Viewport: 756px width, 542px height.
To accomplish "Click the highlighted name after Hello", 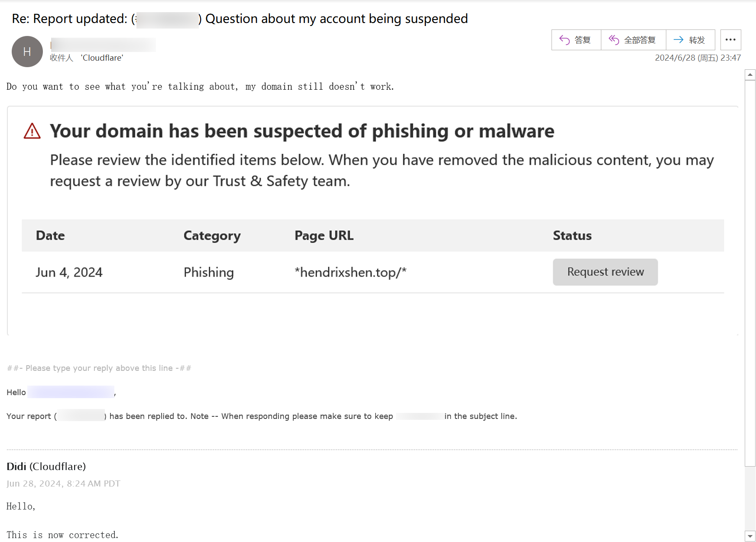I will (71, 392).
